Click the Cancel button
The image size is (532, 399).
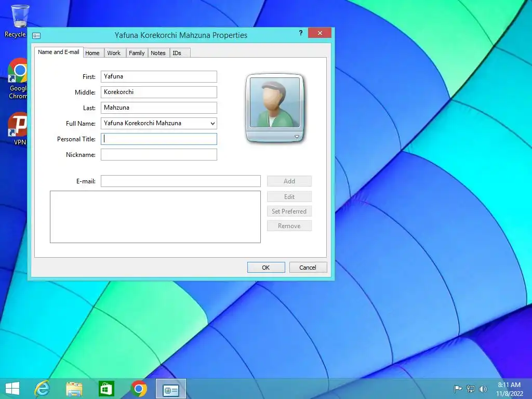point(308,268)
